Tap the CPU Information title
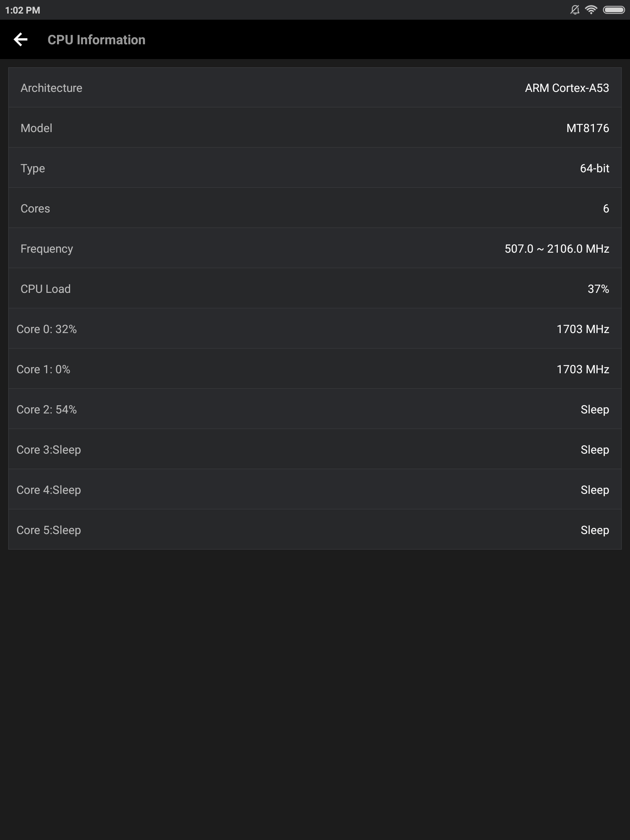The width and height of the screenshot is (630, 840). click(96, 40)
